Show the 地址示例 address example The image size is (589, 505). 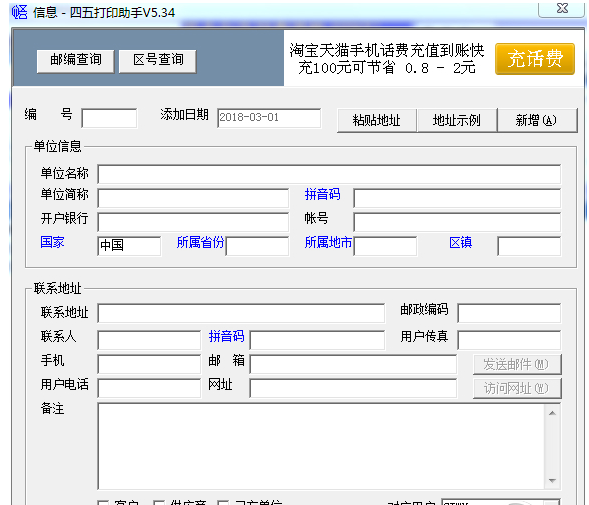point(457,120)
